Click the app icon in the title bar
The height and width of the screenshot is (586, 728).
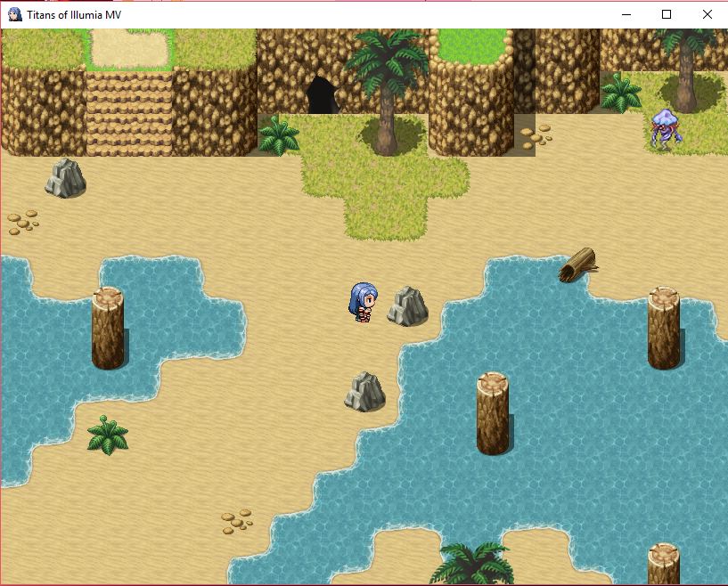pyautogui.click(x=15, y=14)
